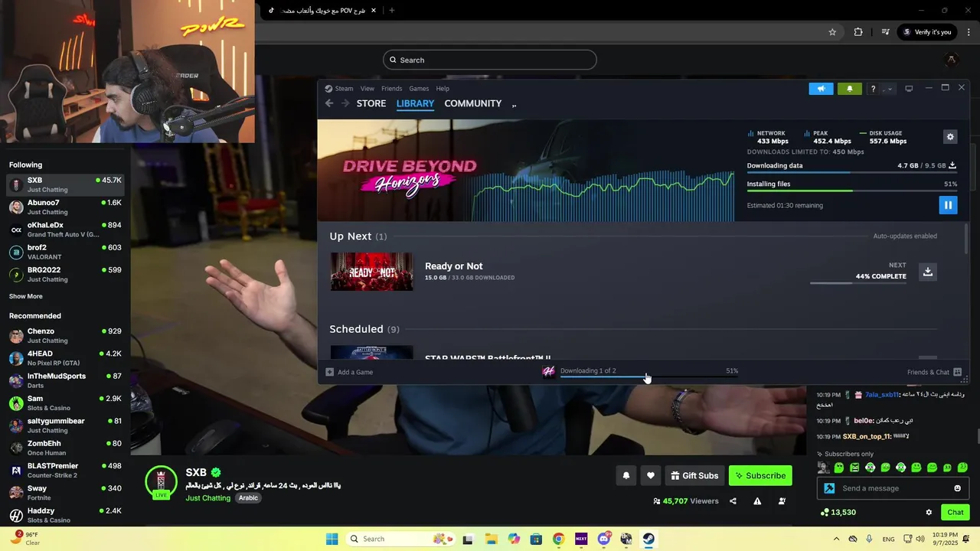
Task: Open a new Chrome tab
Action: [392, 11]
